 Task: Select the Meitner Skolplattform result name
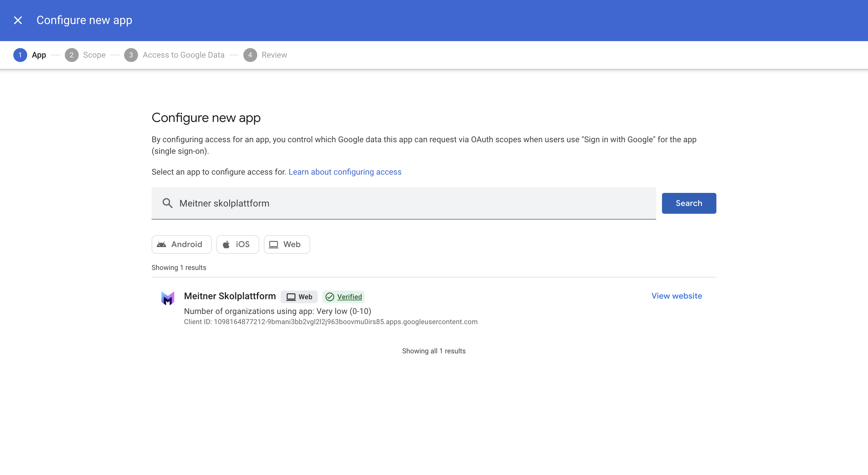[230, 296]
